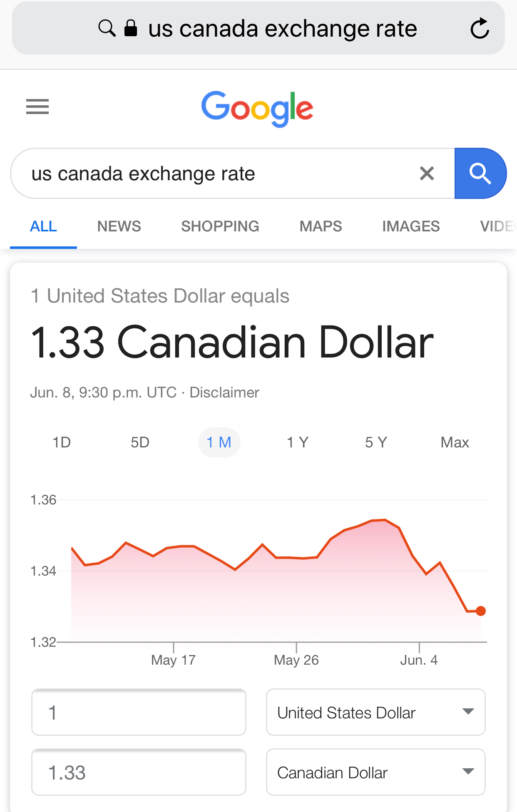Select the 5D chart range

click(x=140, y=442)
